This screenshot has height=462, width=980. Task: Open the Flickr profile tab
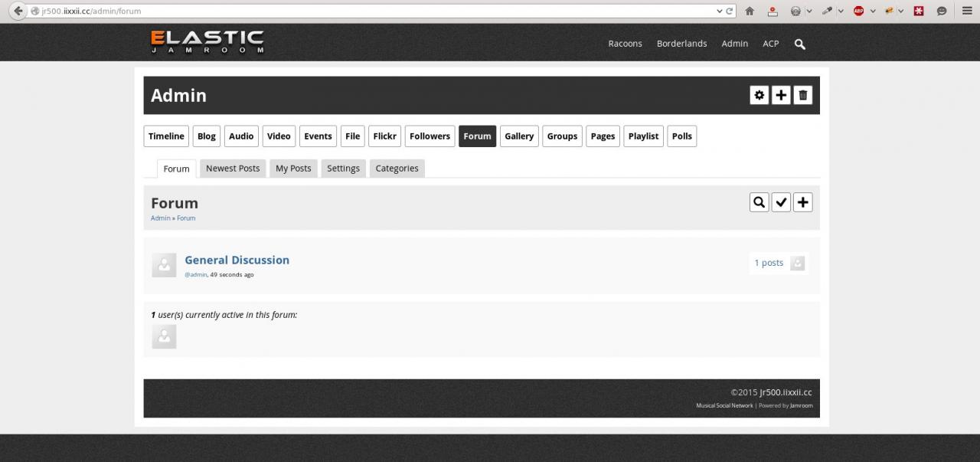(x=384, y=136)
